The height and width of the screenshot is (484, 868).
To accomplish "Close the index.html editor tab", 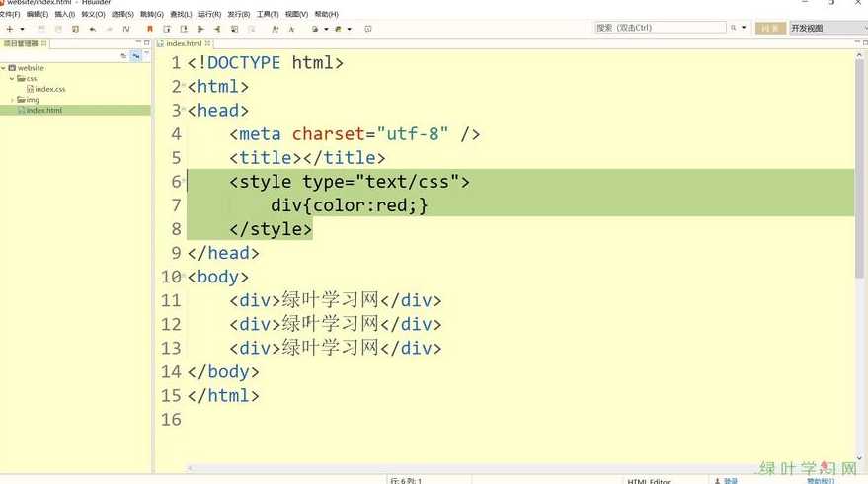I will click(207, 43).
